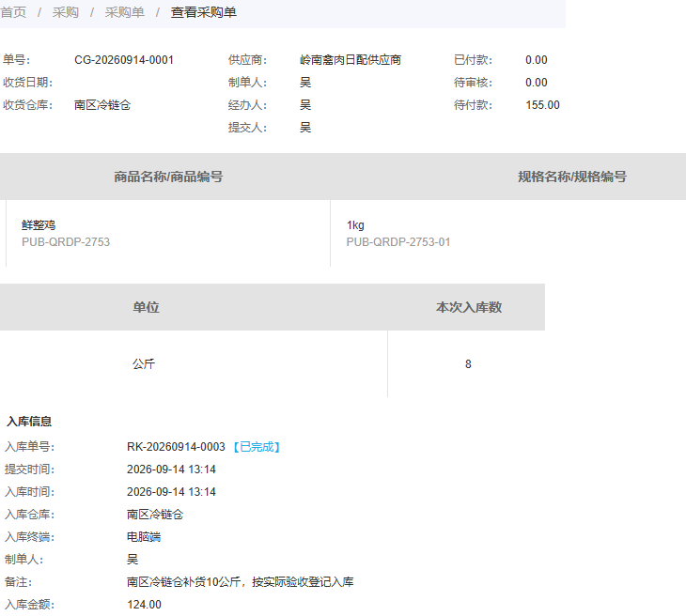Click remark text 南区冷链仓补货10公斤
The width and height of the screenshot is (686, 616).
184,582
